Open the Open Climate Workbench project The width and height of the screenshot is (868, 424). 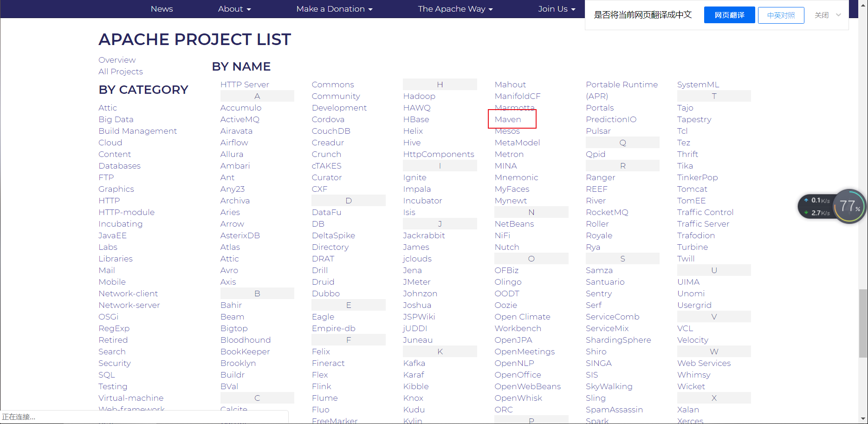click(523, 322)
